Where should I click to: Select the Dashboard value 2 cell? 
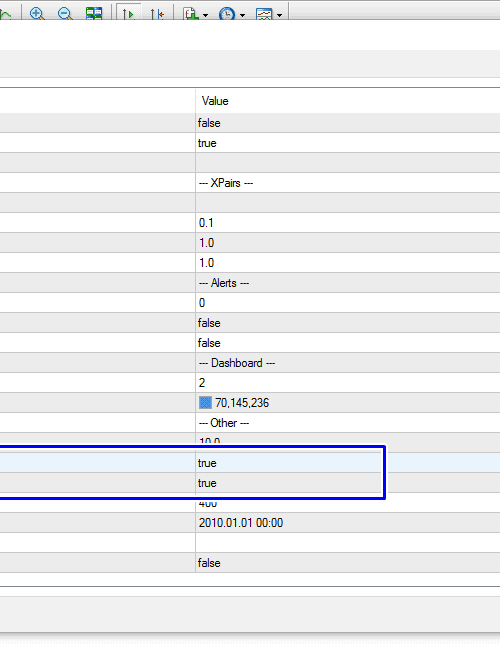point(347,383)
